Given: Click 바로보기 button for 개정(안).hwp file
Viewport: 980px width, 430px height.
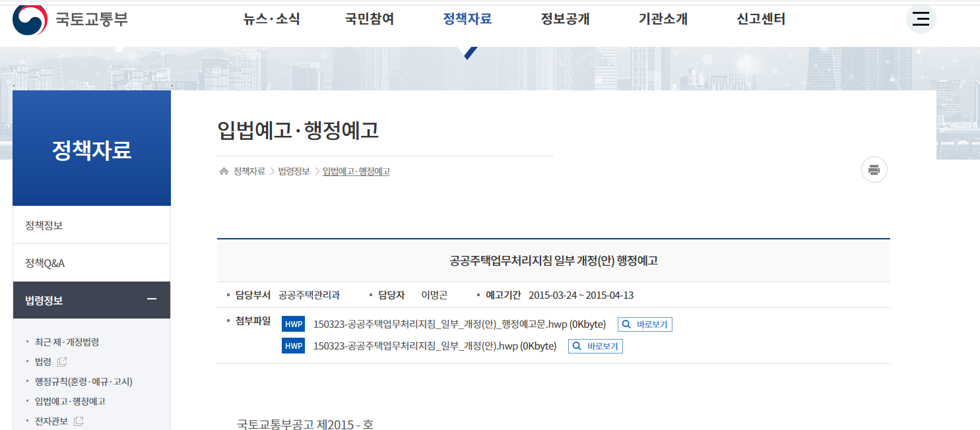Looking at the screenshot, I should [x=595, y=346].
